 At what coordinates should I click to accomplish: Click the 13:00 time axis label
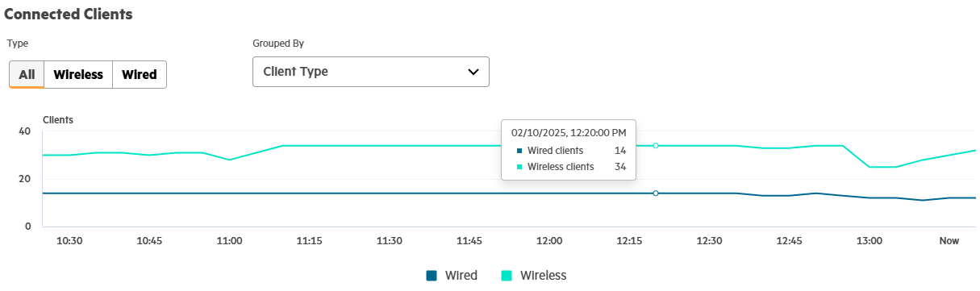[869, 241]
